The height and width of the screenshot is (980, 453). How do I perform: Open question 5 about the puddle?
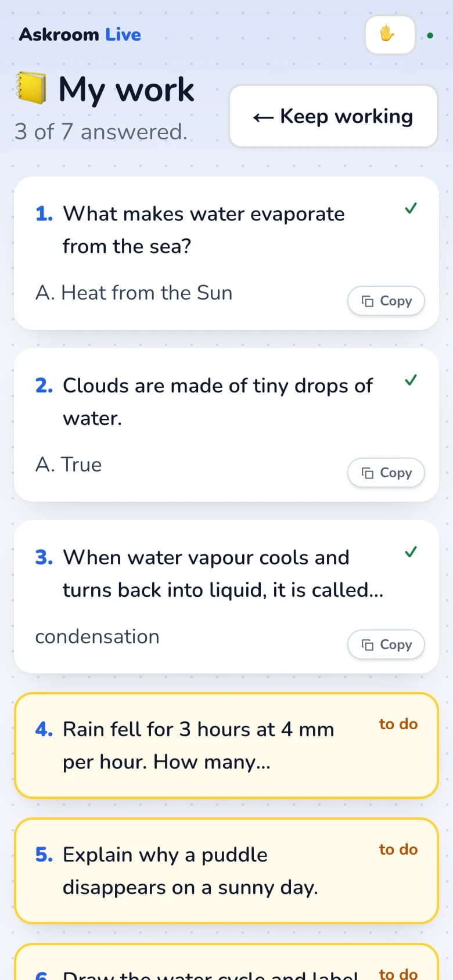[x=227, y=871]
